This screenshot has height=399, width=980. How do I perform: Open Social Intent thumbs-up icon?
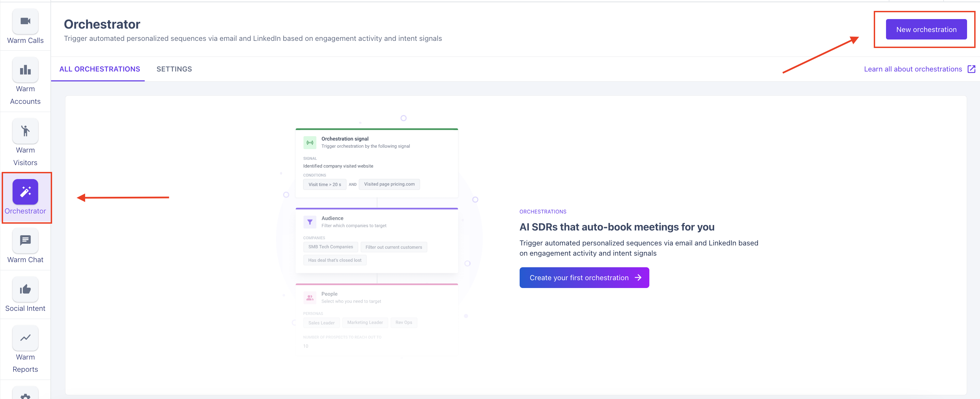point(25,289)
